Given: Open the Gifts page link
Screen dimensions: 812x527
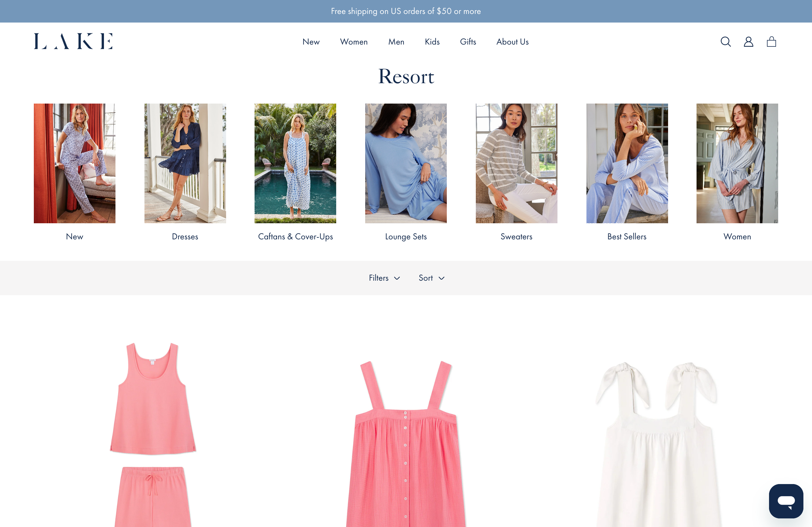Looking at the screenshot, I should (468, 42).
